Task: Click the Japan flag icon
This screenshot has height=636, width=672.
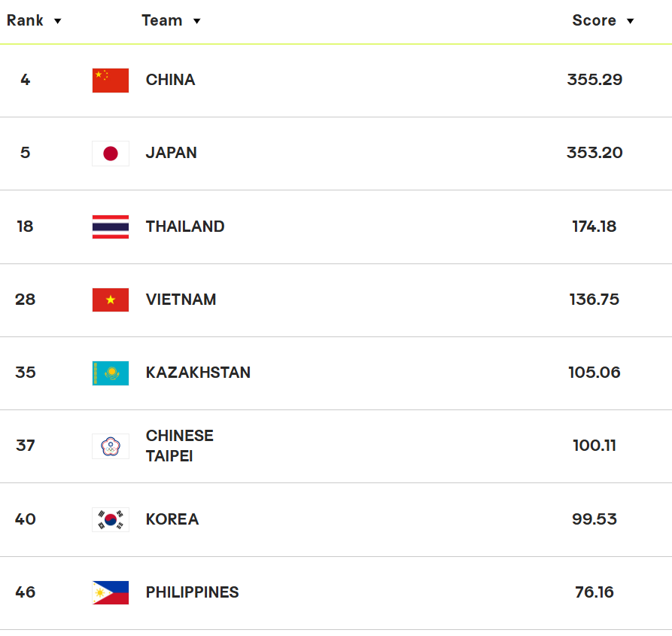Action: click(111, 154)
